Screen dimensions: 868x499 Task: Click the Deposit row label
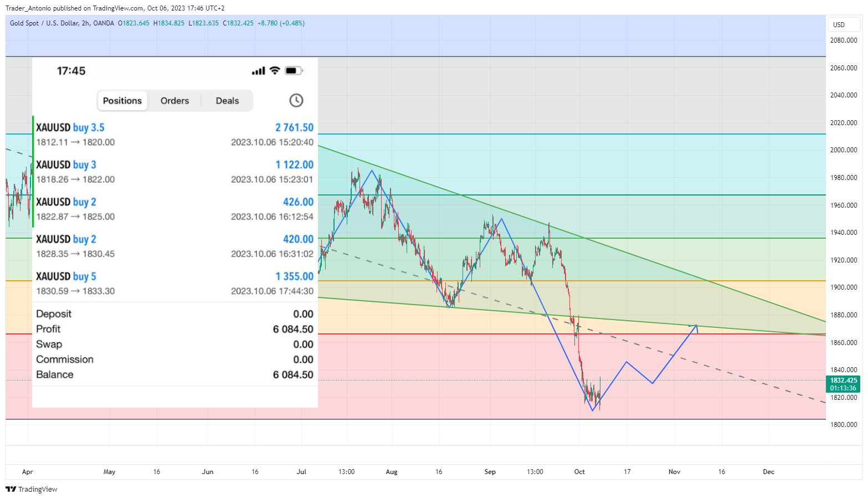point(54,314)
